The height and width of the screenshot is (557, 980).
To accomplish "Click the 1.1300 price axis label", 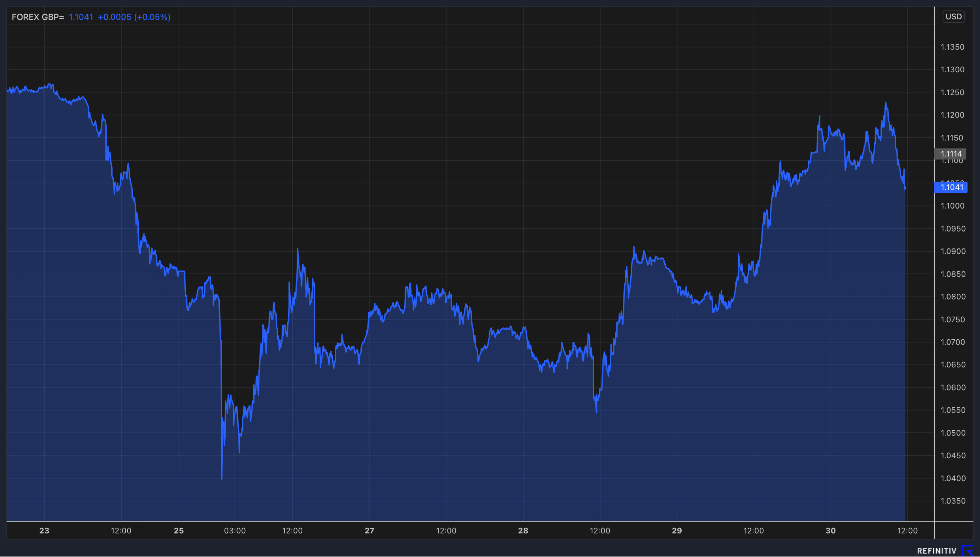I will click(x=952, y=70).
